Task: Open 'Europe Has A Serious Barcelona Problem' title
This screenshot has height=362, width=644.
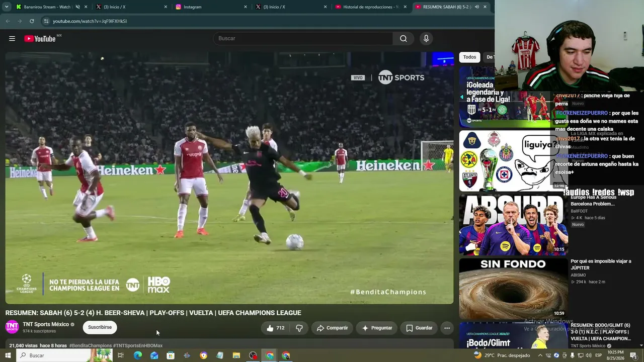Action: (x=593, y=201)
